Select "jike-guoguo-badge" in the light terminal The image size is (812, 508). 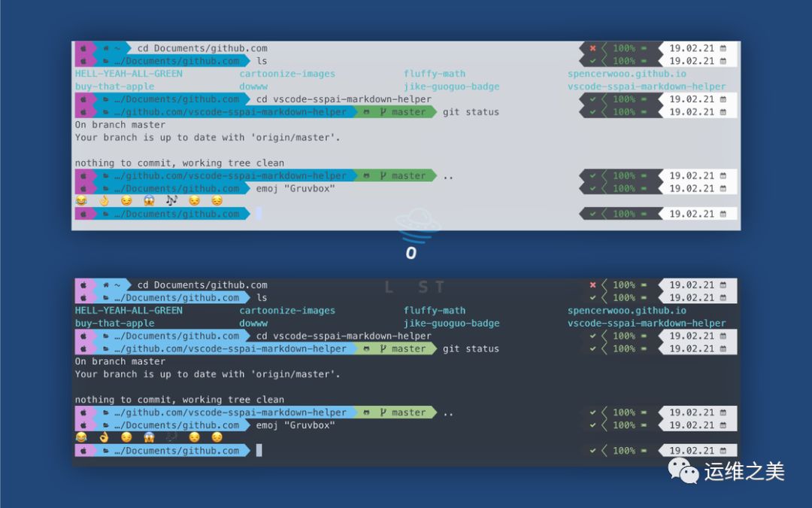pos(452,87)
